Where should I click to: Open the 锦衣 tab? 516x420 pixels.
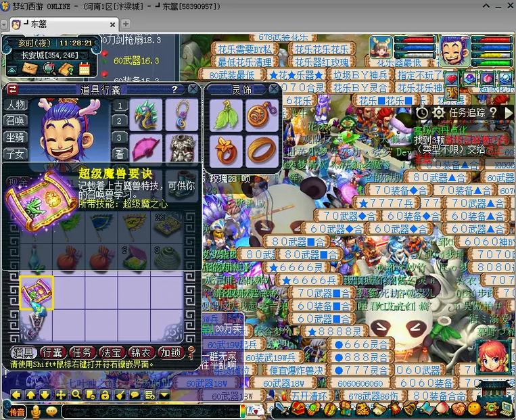tap(141, 353)
